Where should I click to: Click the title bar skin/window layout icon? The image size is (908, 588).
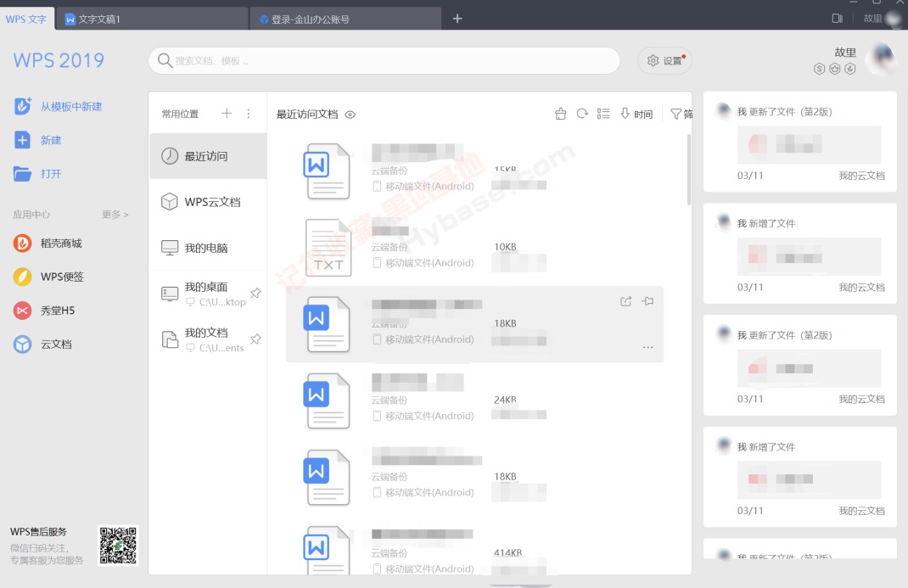point(838,19)
